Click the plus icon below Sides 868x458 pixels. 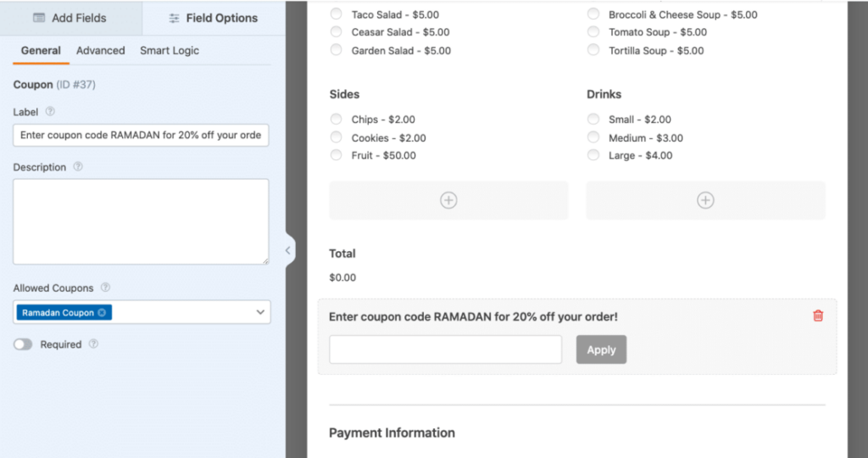(x=448, y=200)
